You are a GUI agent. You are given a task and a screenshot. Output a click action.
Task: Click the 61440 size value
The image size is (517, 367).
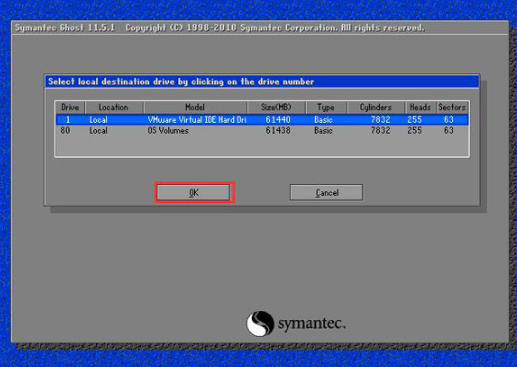[x=278, y=120]
